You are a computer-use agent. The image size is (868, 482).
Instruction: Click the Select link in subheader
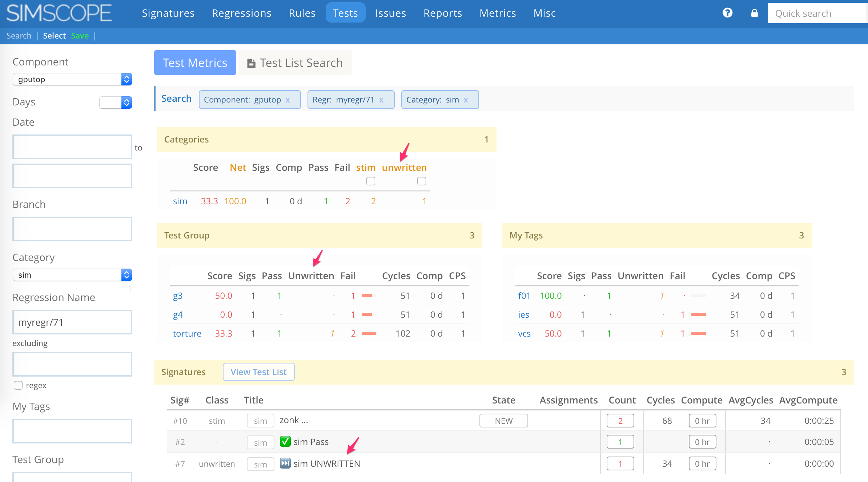click(54, 36)
